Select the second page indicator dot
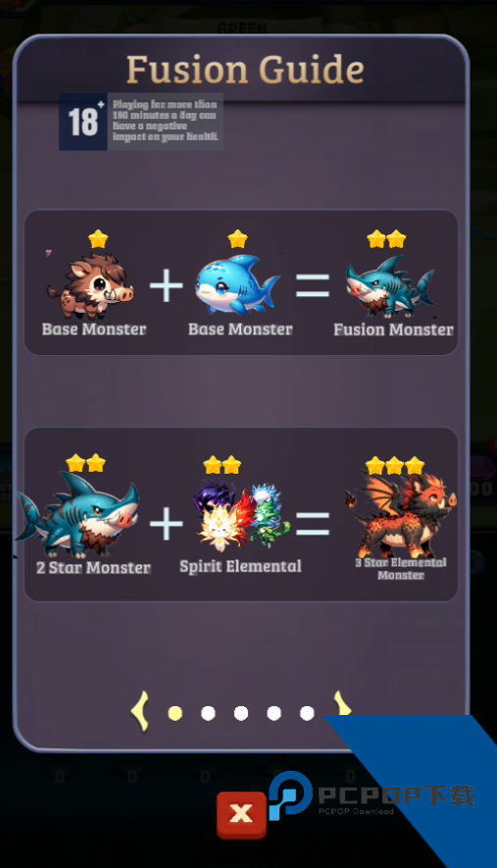 click(x=208, y=713)
